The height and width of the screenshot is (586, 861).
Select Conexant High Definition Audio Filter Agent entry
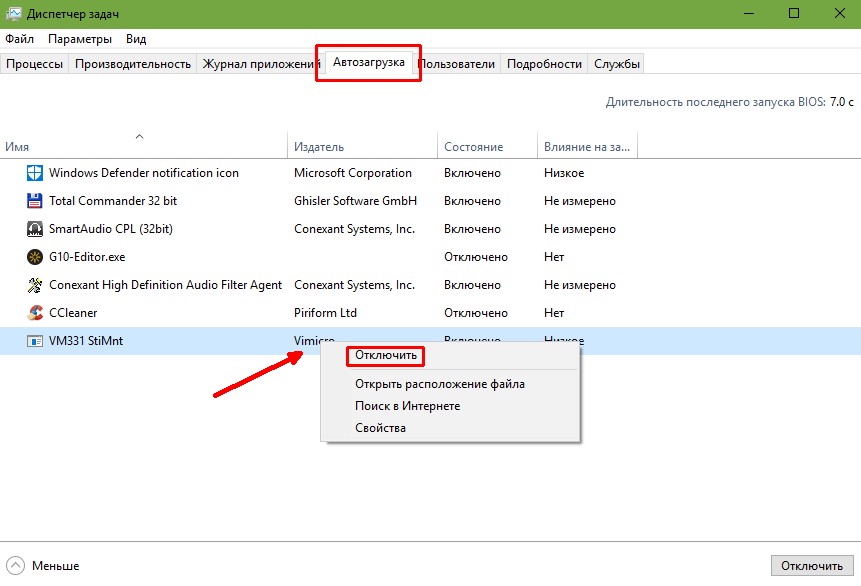coord(165,285)
